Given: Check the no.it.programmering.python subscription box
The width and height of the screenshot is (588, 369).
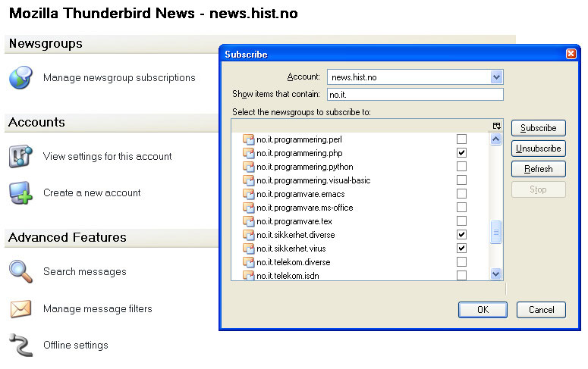Looking at the screenshot, I should click(x=461, y=167).
